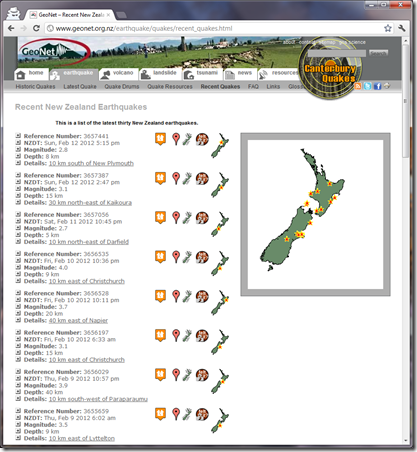Open link 30 km north-east of Kaikoura
The height and width of the screenshot is (452, 417).
90,203
